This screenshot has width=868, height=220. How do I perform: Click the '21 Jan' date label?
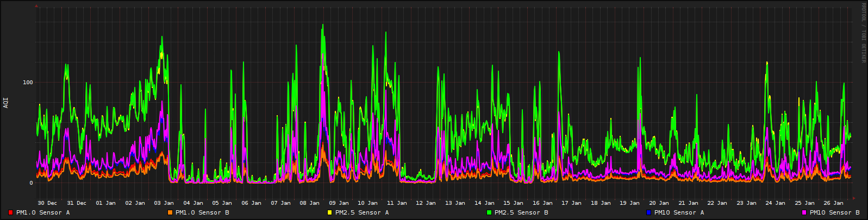pos(689,203)
